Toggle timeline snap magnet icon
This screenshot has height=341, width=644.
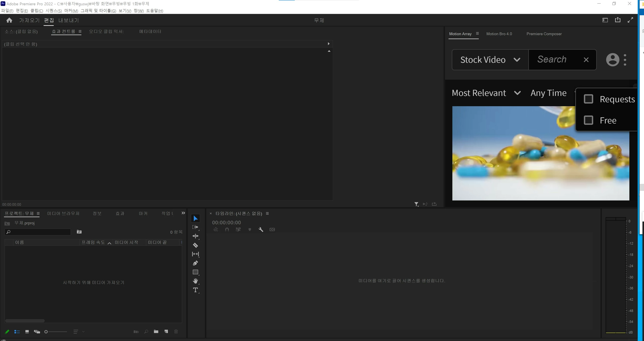[x=227, y=230]
